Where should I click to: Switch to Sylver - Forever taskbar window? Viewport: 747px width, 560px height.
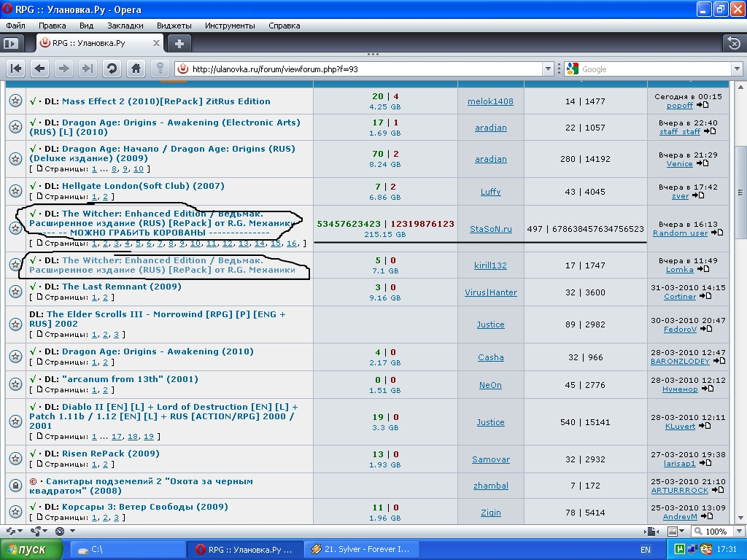361,549
